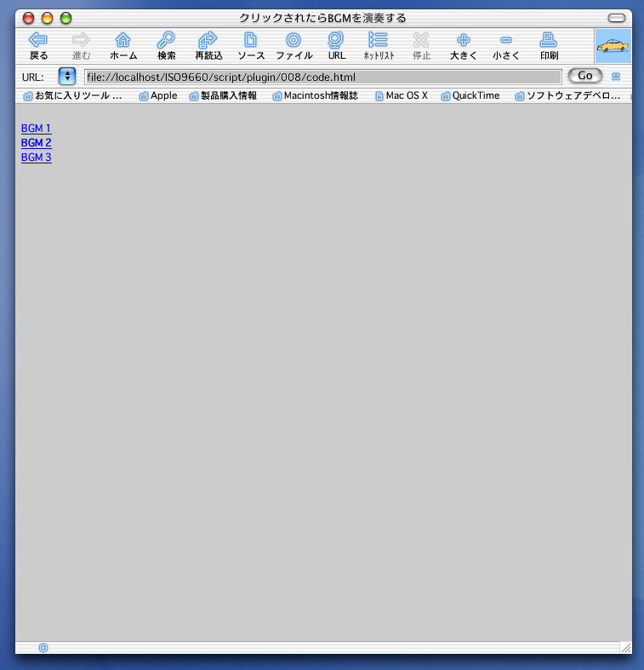Enlarge text with 大きく
The image size is (644, 670).
pos(464,45)
